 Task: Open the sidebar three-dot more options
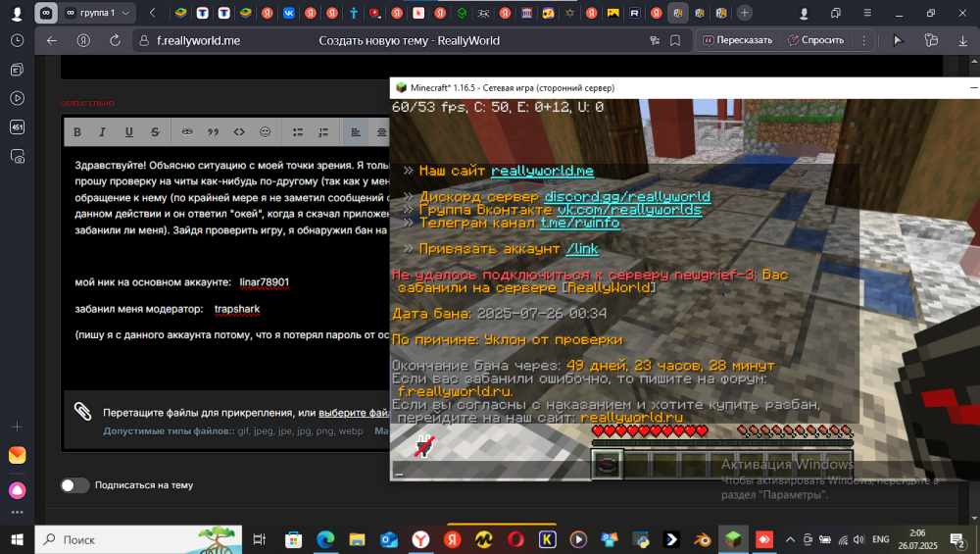(x=17, y=512)
